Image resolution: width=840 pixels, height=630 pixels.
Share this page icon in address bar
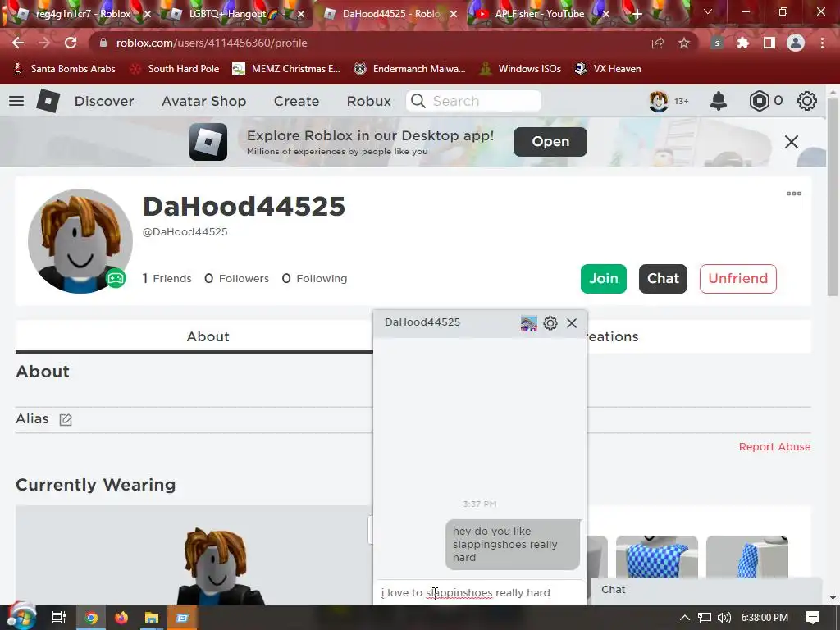coord(658,43)
